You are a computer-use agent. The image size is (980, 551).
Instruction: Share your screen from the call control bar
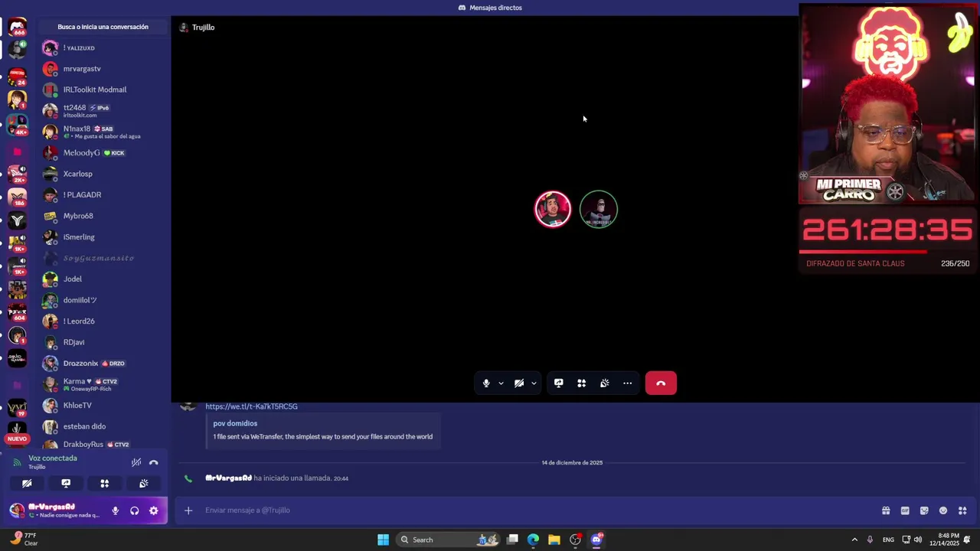pos(559,383)
